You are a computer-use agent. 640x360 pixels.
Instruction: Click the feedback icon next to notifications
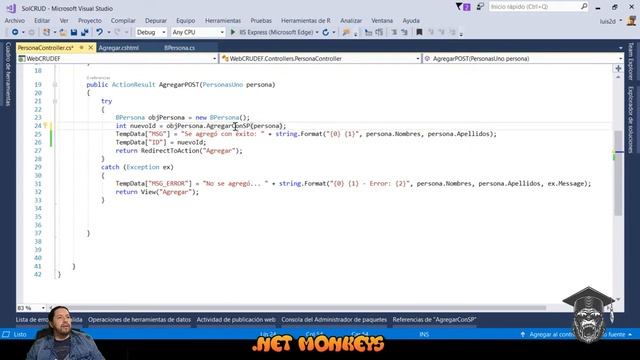[480, 7]
